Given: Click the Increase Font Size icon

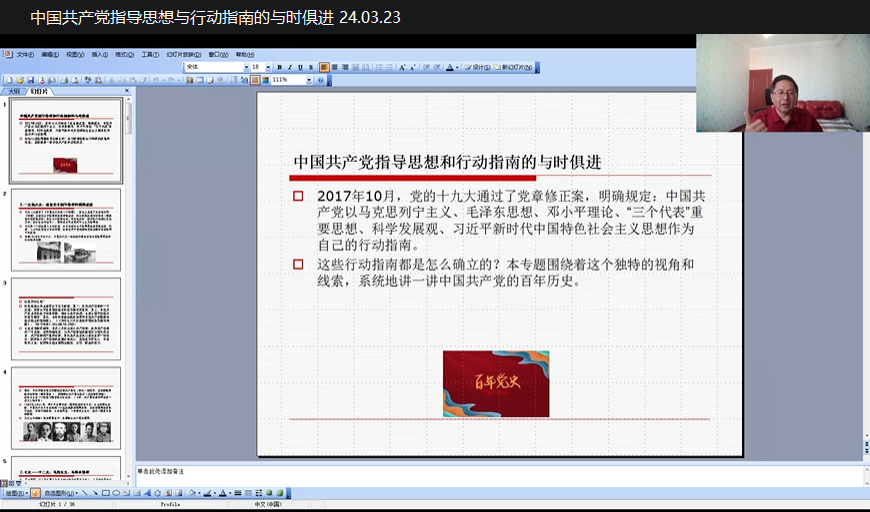Looking at the screenshot, I should pyautogui.click(x=402, y=67).
